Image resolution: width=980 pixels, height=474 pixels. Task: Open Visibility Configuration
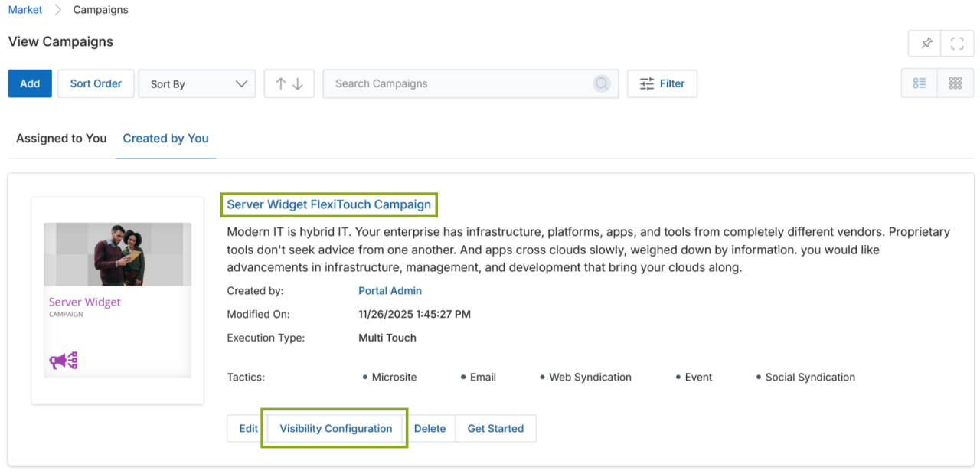335,429
